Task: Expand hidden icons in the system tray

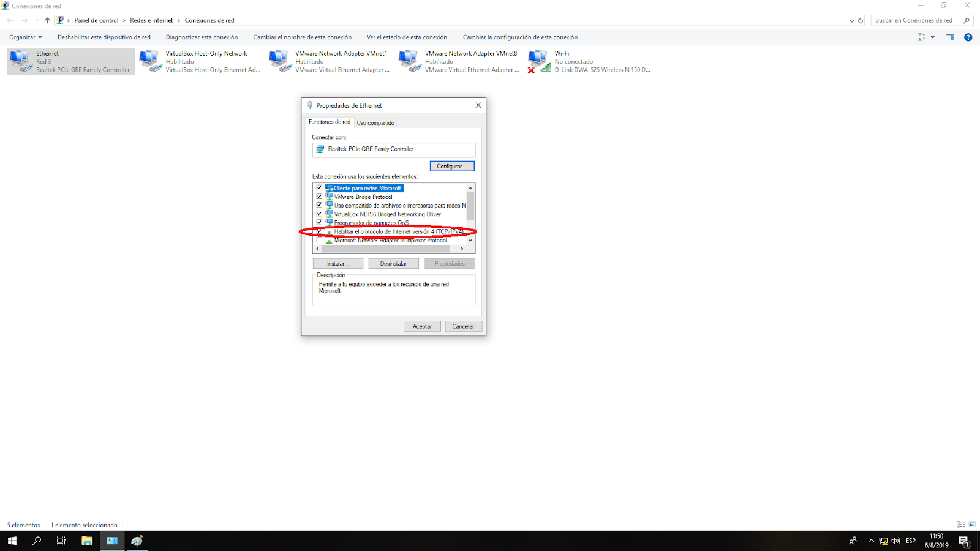Action: tap(871, 541)
